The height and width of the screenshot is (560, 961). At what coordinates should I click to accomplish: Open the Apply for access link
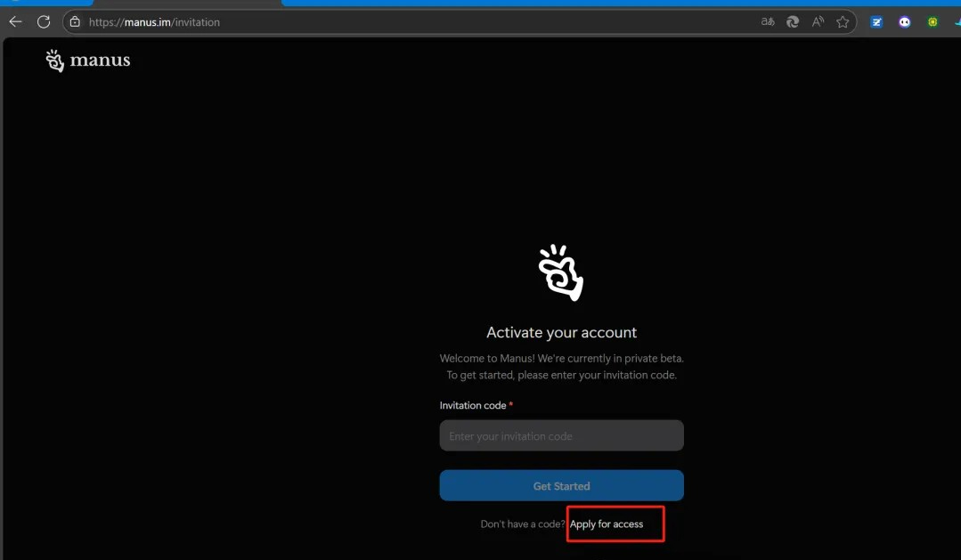(607, 523)
